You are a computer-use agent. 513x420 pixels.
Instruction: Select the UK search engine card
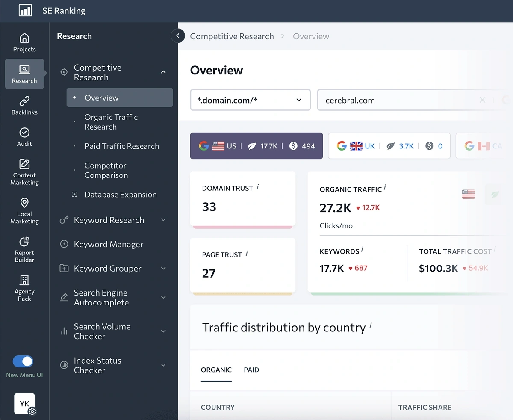389,146
